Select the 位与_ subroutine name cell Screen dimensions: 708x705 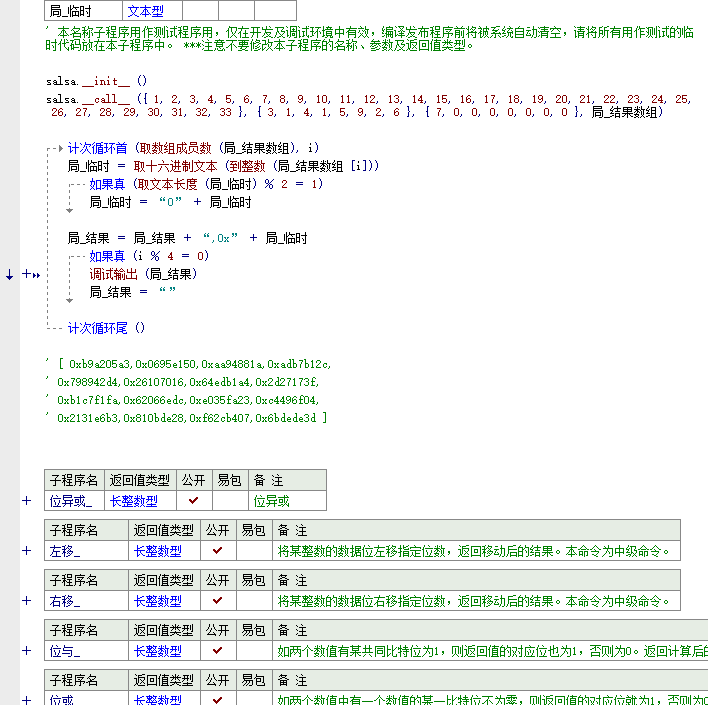point(86,651)
